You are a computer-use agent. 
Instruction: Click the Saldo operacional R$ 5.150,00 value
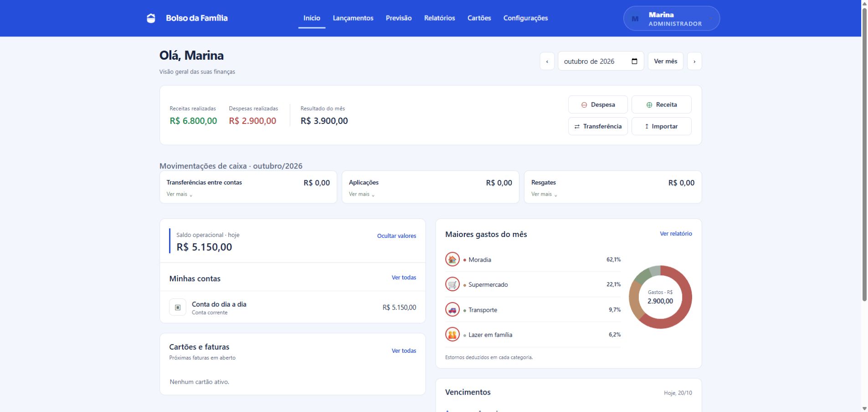coord(204,247)
